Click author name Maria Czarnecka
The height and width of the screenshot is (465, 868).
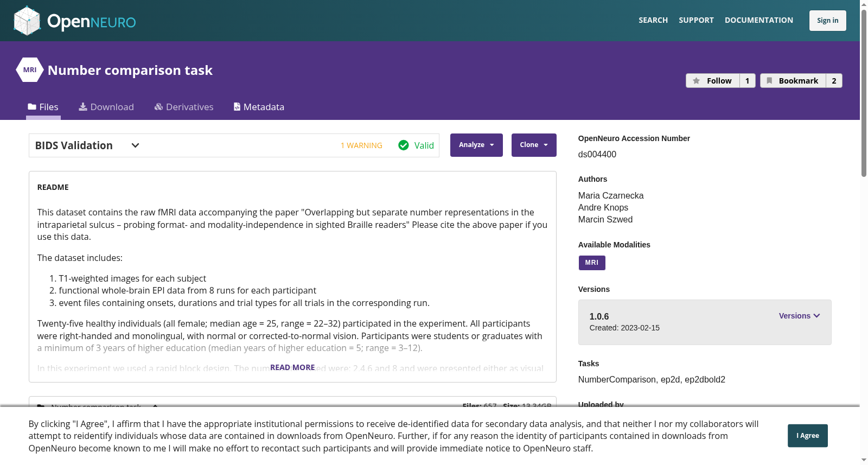pos(611,195)
